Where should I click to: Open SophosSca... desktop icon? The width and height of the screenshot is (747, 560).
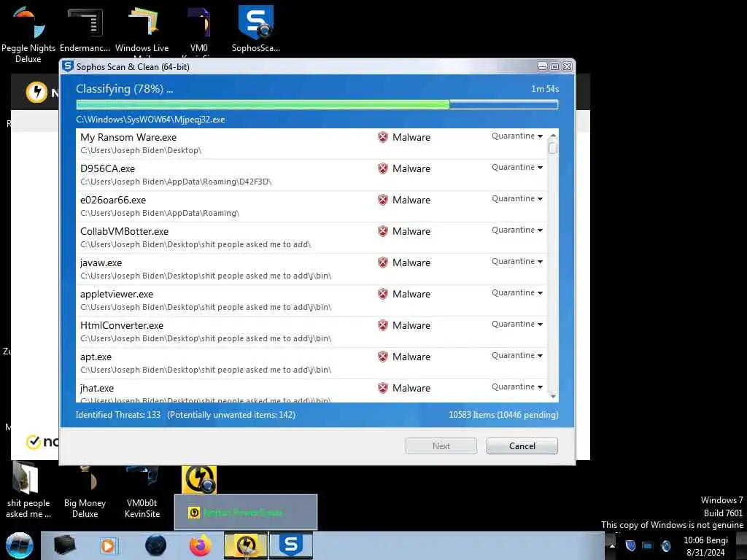(x=256, y=28)
